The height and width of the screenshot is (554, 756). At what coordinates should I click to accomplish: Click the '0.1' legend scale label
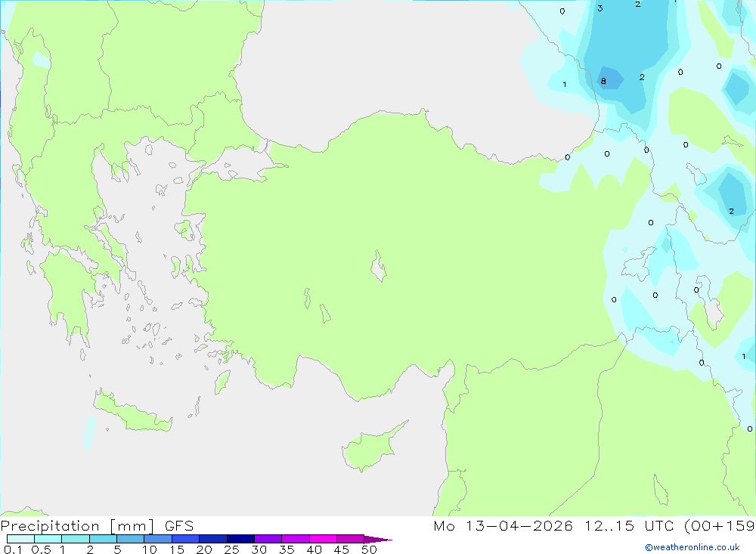[13, 549]
